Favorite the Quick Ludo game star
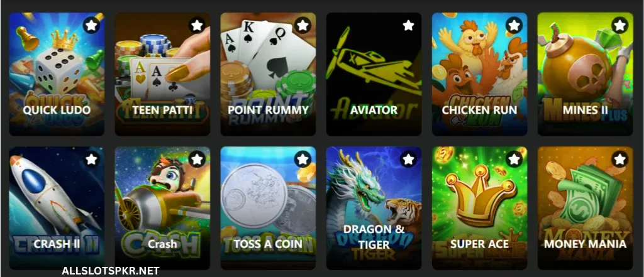Image resolution: width=644 pixels, height=277 pixels. [91, 26]
